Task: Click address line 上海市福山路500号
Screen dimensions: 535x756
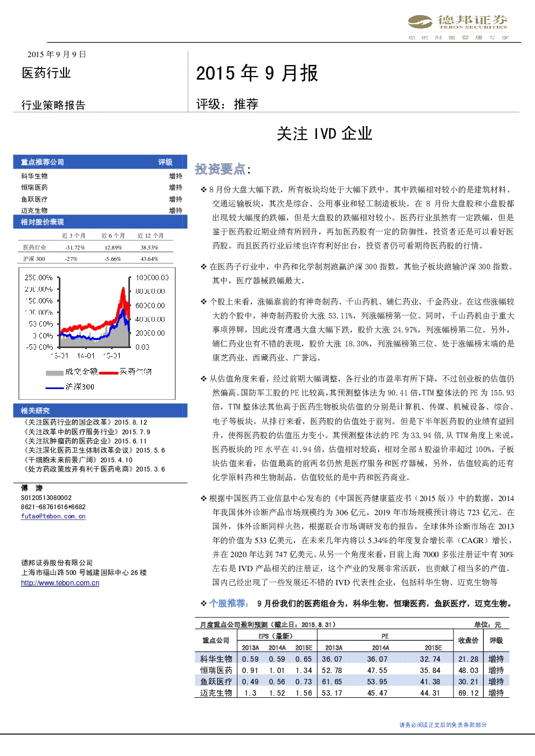Action: tap(84, 573)
